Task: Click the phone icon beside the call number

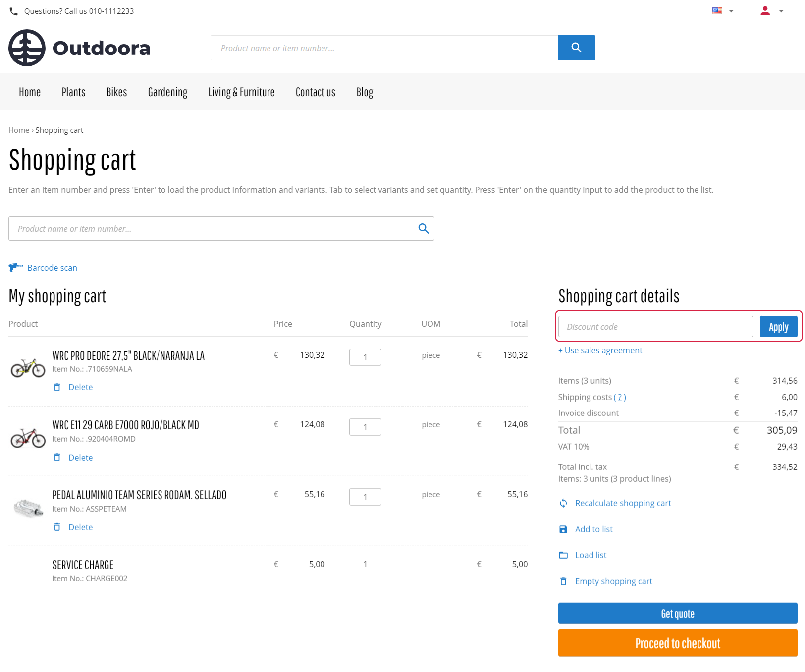Action: [x=13, y=11]
